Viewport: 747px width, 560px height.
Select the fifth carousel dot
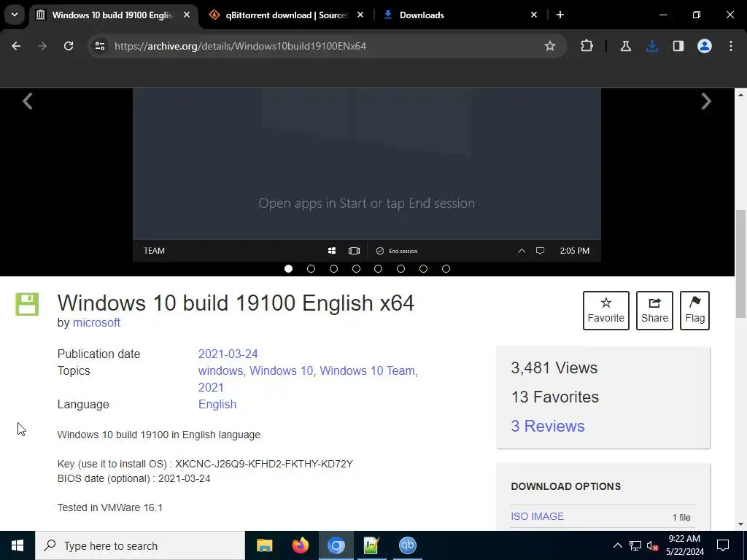click(379, 269)
